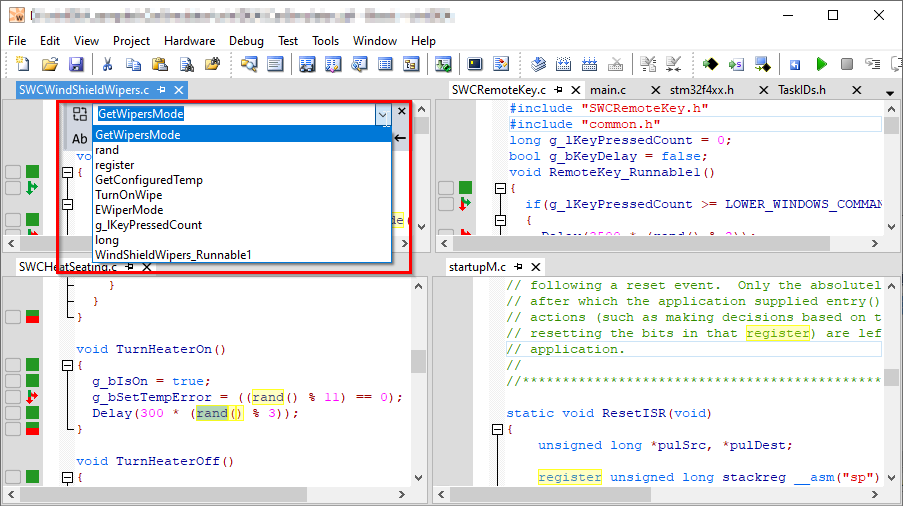The image size is (903, 506).
Task: Open the editor tab overflow dropdown arrow
Action: [x=890, y=91]
